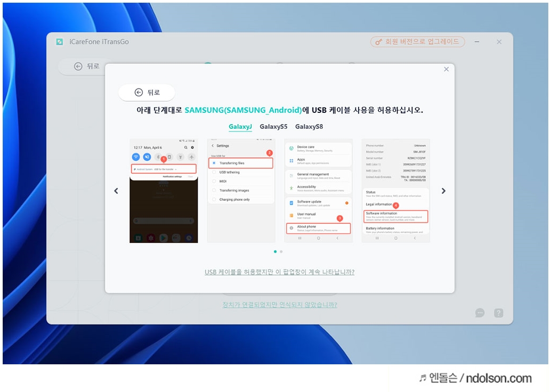551x392 pixels.
Task: Open the USB popup keeps appearing help link
Action: coord(279,272)
